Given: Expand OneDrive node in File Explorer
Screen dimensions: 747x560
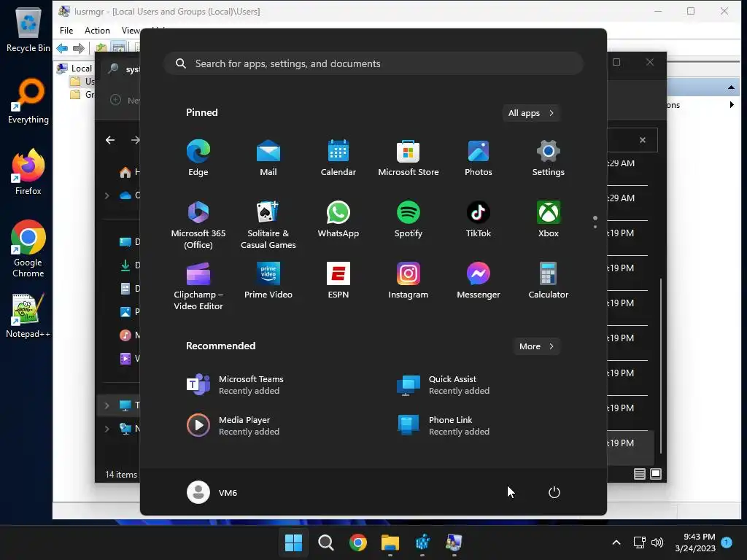Looking at the screenshot, I should (x=107, y=195).
